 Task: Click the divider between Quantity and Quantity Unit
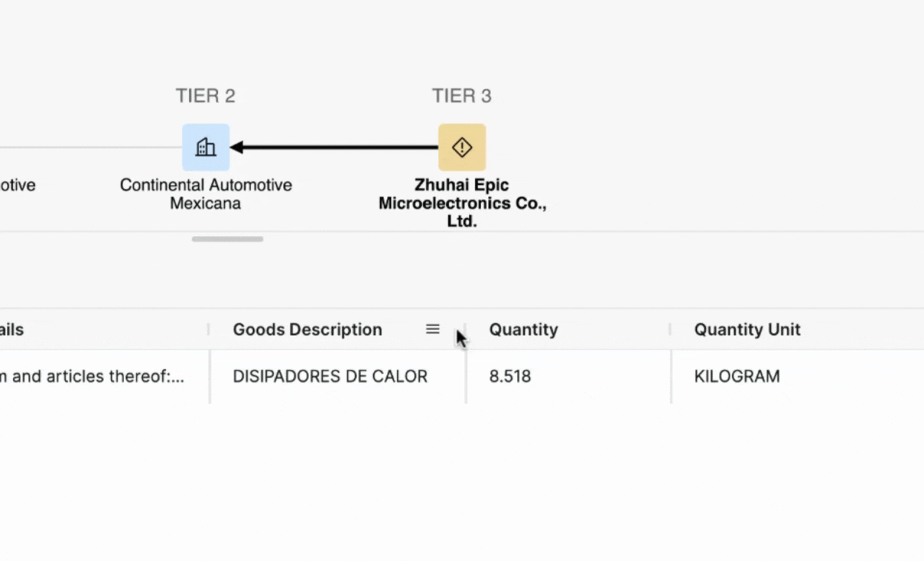click(x=671, y=329)
